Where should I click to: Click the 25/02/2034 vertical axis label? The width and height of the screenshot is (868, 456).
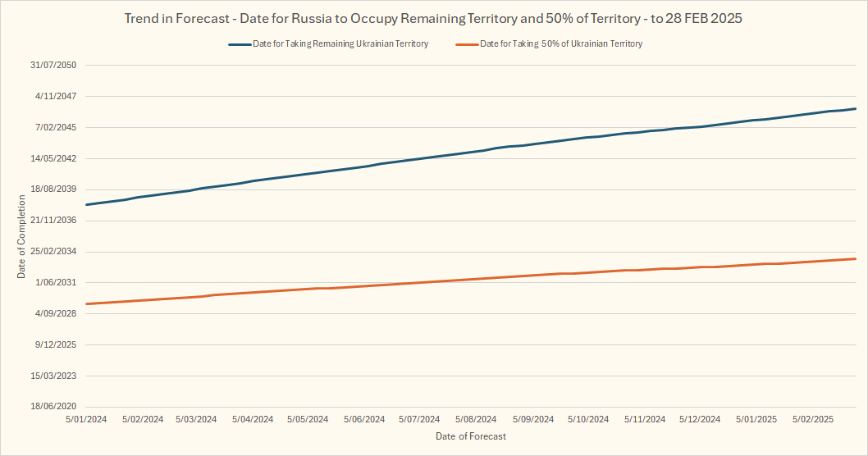(x=53, y=252)
